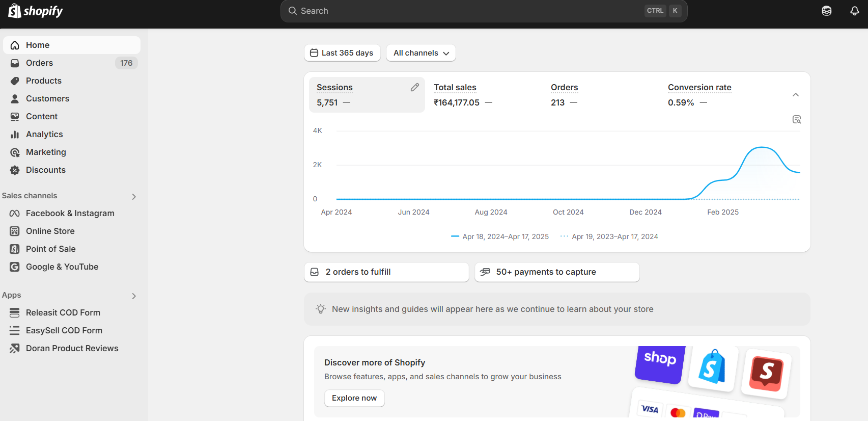Viewport: 868px width, 421px height.
Task: Click the Facebook & Instagram channel icon
Action: pyautogui.click(x=15, y=213)
